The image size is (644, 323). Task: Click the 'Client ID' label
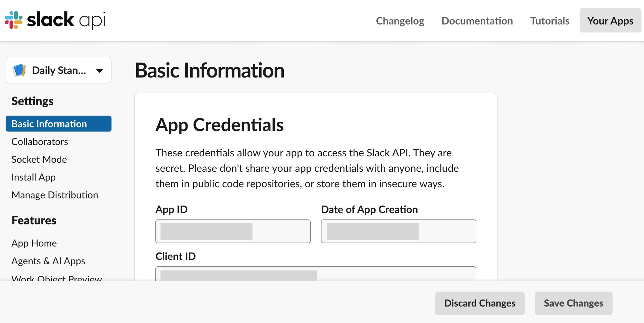click(x=175, y=256)
